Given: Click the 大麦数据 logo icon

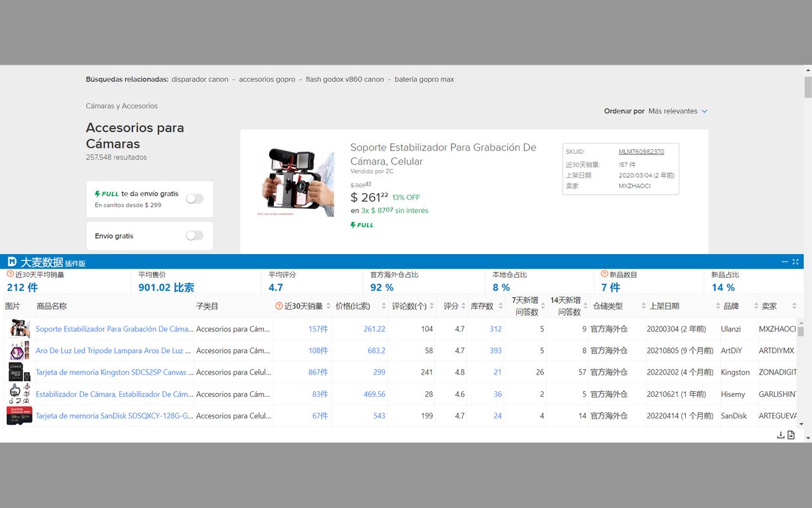Looking at the screenshot, I should [12, 262].
